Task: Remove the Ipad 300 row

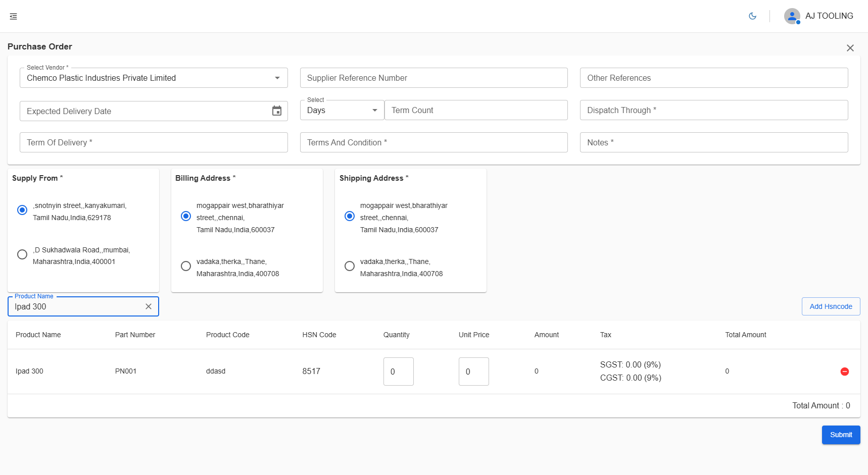Action: [844, 372]
